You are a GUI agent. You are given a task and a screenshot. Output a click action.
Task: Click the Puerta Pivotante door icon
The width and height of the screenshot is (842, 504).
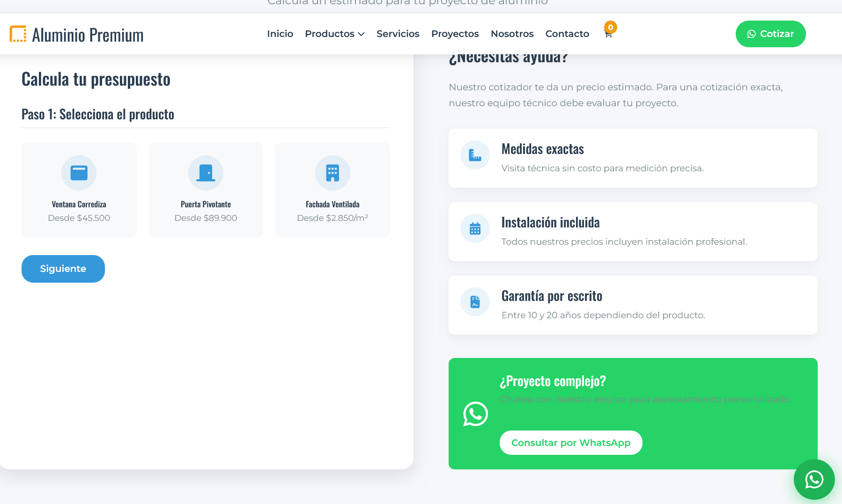pos(206,173)
